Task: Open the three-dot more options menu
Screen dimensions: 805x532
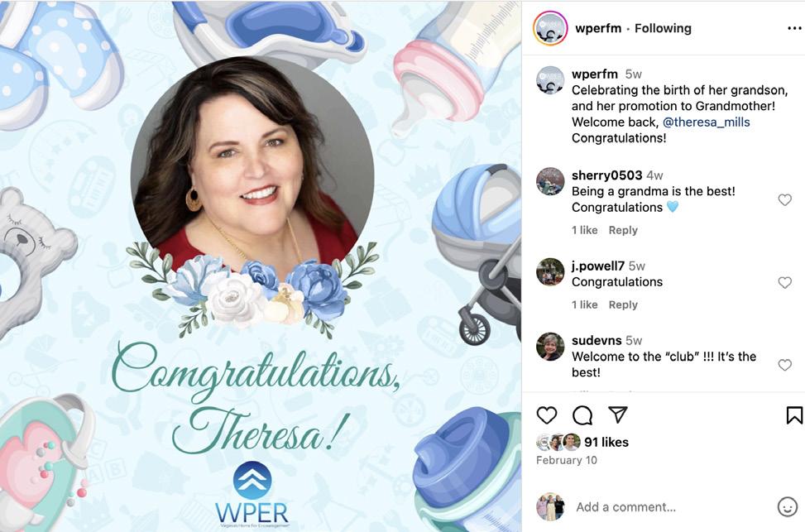Action: tap(794, 28)
